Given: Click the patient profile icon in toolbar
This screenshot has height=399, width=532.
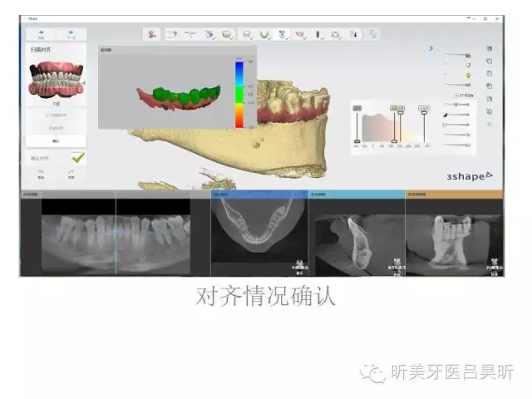Looking at the screenshot, I should pyautogui.click(x=151, y=34).
